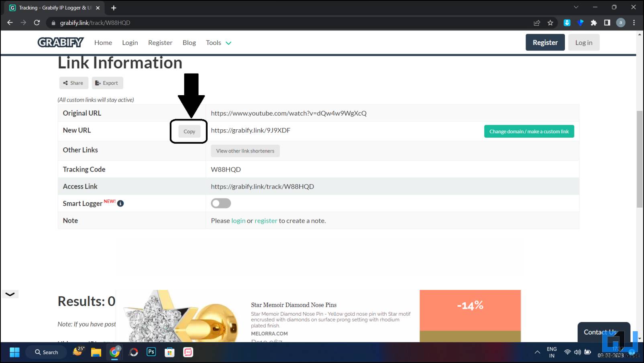The height and width of the screenshot is (363, 644).
Task: Click the Grabify logo
Action: pyautogui.click(x=61, y=42)
